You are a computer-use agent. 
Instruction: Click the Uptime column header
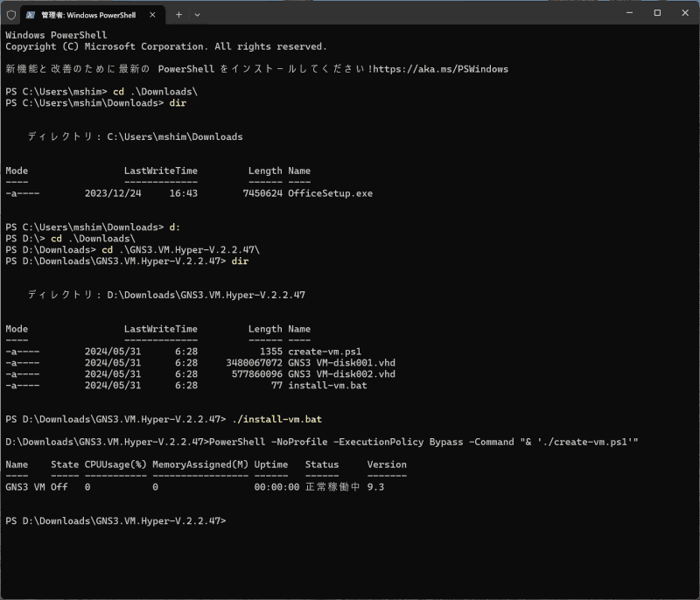[x=271, y=464]
